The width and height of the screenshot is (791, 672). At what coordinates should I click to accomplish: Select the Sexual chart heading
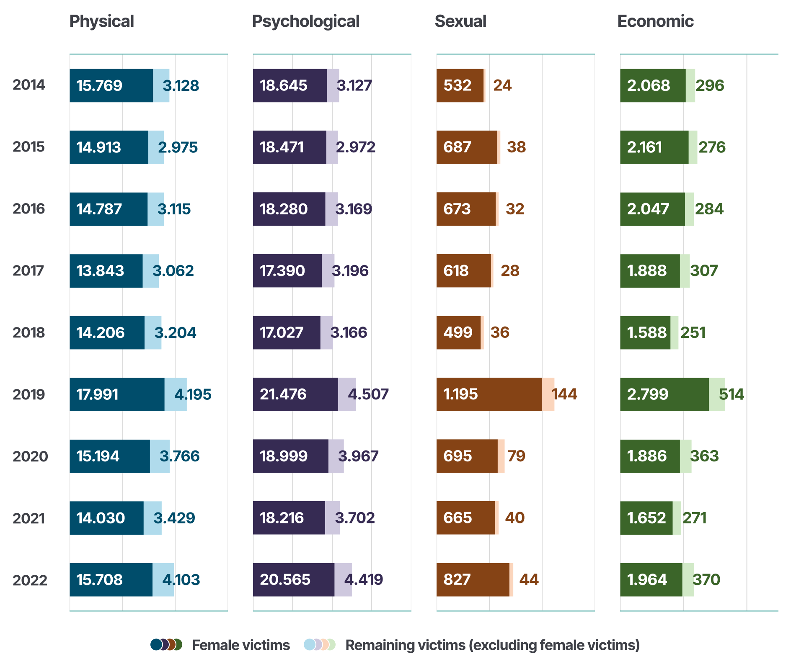(460, 21)
